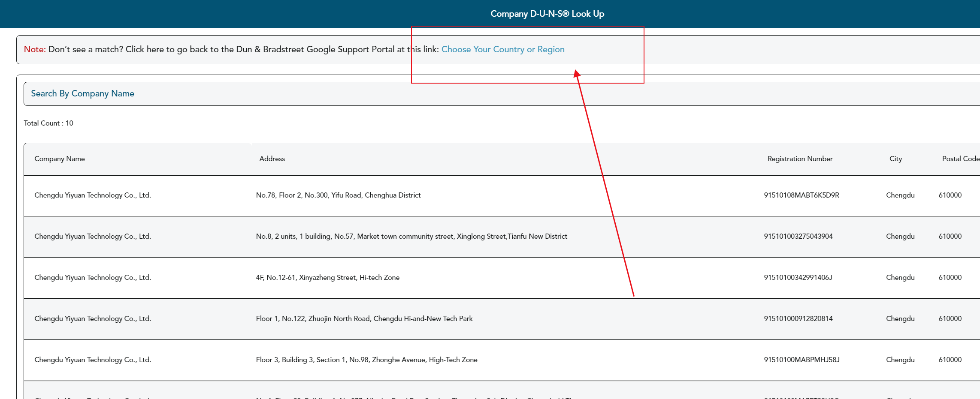Click address starting No.8, 2 units, 1 building

tap(411, 236)
